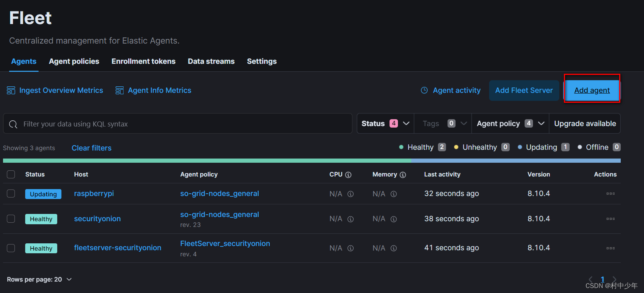
Task: Switch to the Agent policies tab
Action: pyautogui.click(x=74, y=62)
